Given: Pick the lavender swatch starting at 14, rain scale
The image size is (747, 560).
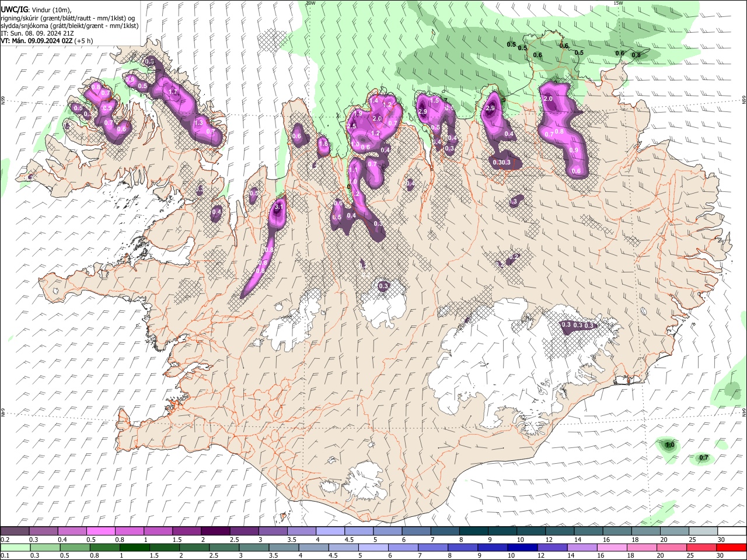Looking at the screenshot, I should coord(582,547).
